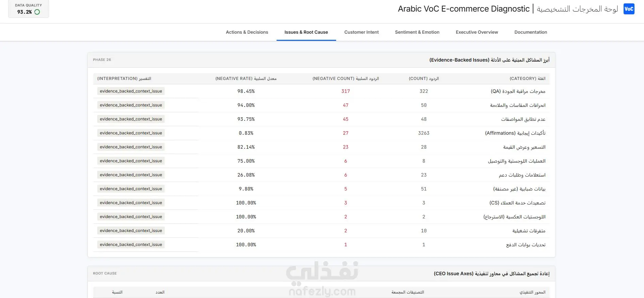Viewport: 644px width, 298px height.
Task: Click the NEGATIVE RATE column header
Action: [x=246, y=79]
